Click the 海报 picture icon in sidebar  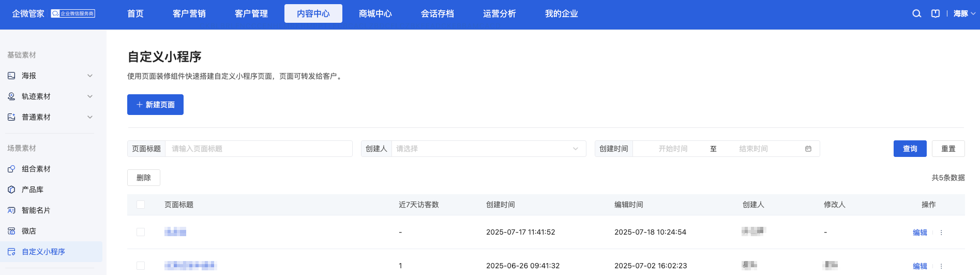tap(11, 76)
